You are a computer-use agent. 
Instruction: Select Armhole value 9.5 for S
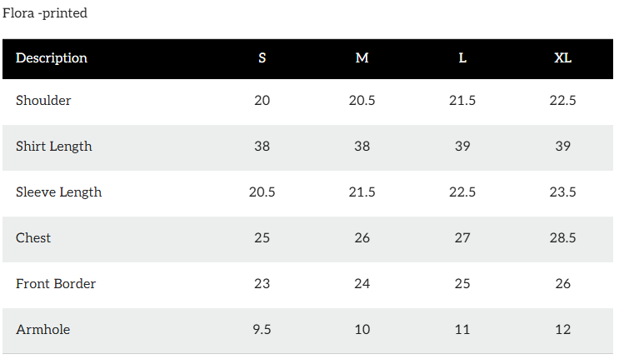pos(262,330)
